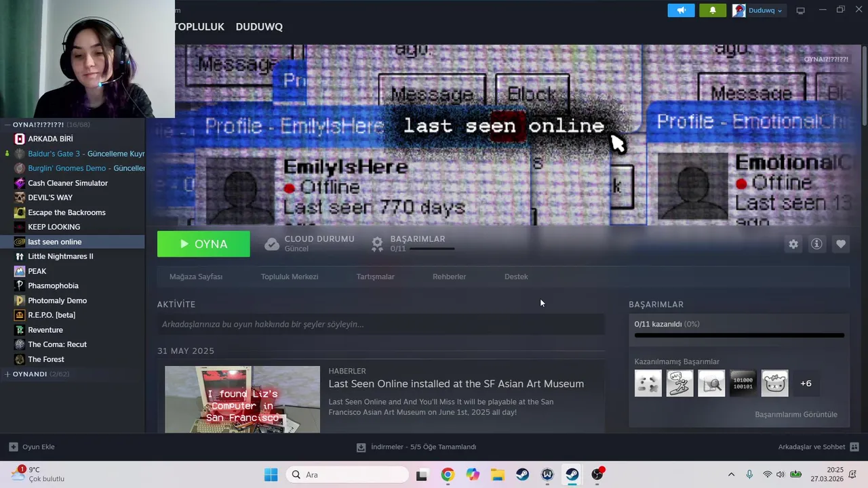Open Başarımlarını Görüntüle link
Screen dimensions: 868x488
(796, 414)
